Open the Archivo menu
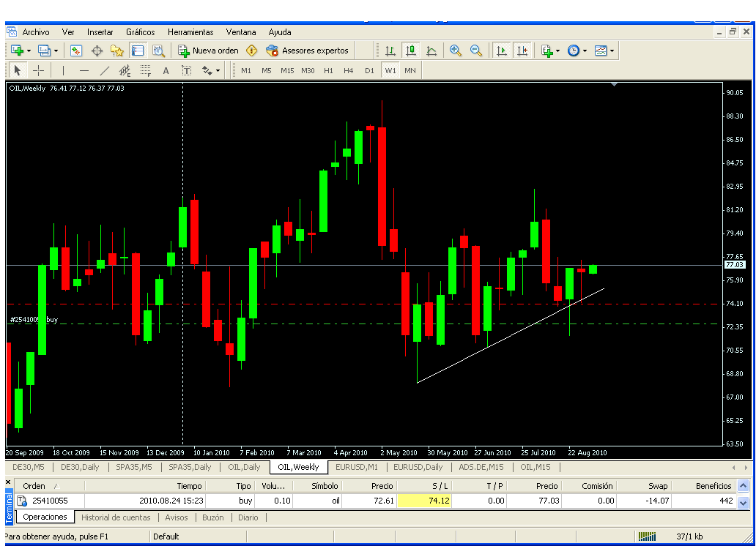Viewport: 756px width, 546px height. pyautogui.click(x=36, y=32)
